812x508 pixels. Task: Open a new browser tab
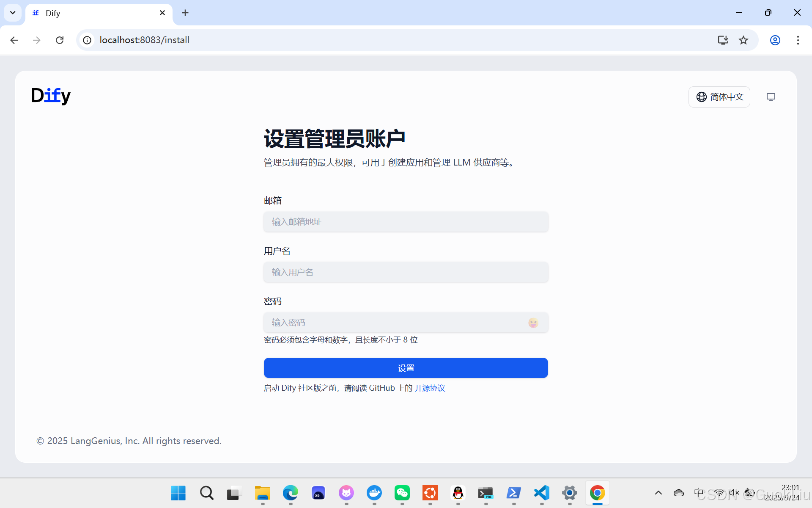[x=185, y=13]
